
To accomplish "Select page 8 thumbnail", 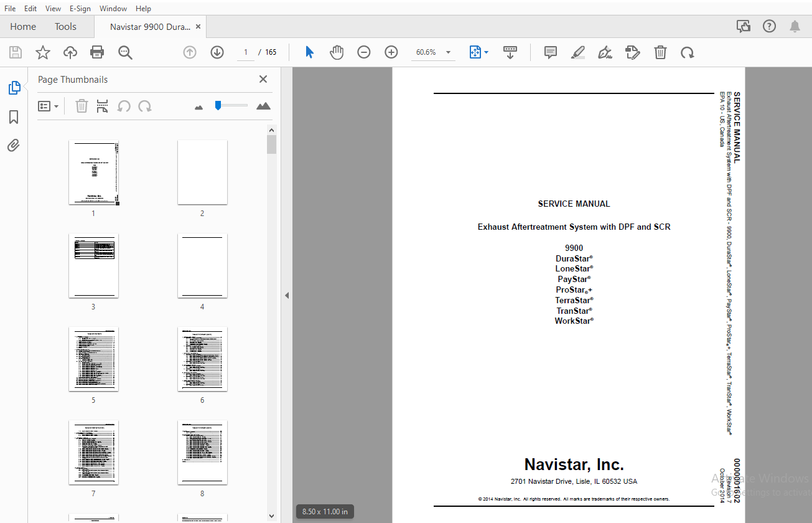I will pos(202,453).
